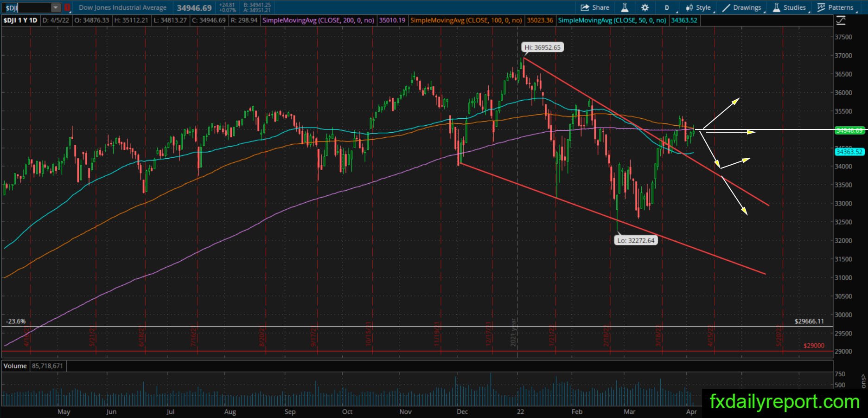This screenshot has width=868, height=418.
Task: Click the volume value 85,718,671
Action: tap(47, 366)
